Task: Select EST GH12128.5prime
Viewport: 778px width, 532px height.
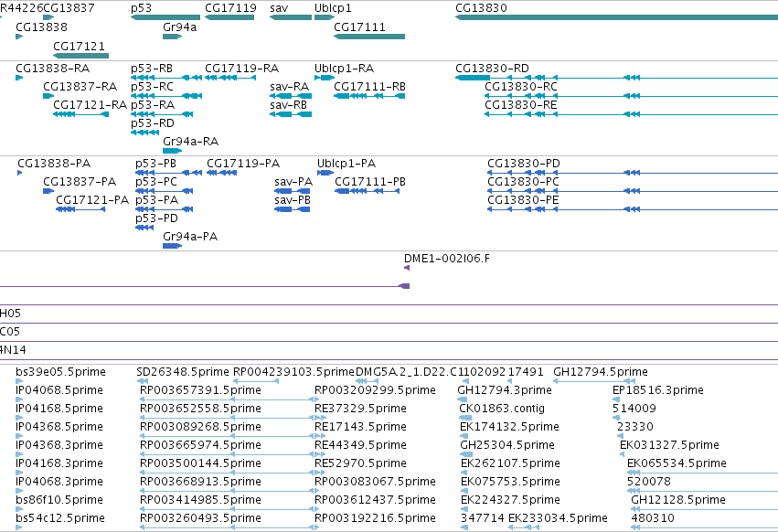Action: point(678,500)
